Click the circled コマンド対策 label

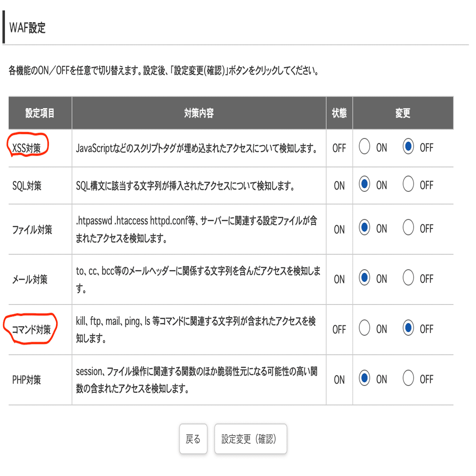point(30,329)
